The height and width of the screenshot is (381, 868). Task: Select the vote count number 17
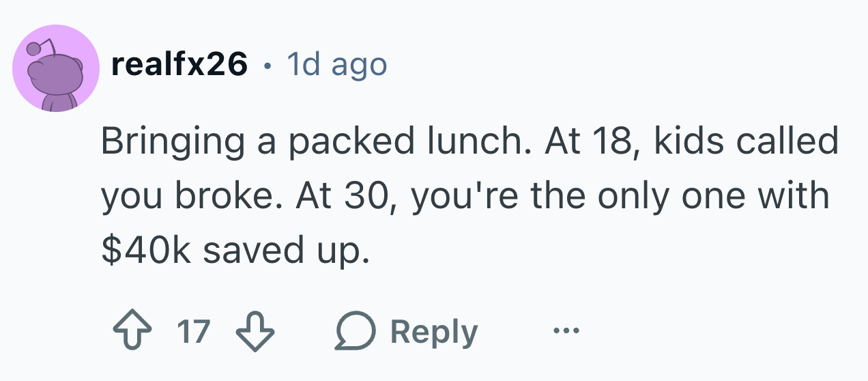click(193, 333)
